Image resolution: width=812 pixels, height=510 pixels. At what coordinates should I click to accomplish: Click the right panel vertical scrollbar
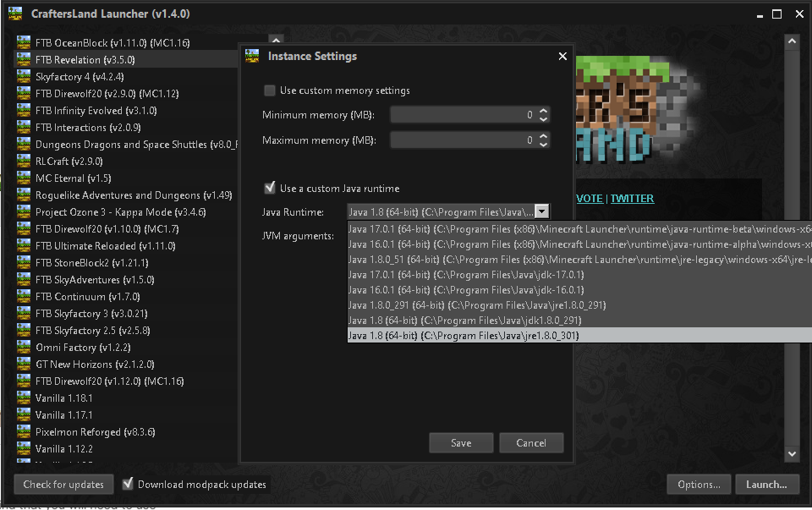tap(792, 245)
